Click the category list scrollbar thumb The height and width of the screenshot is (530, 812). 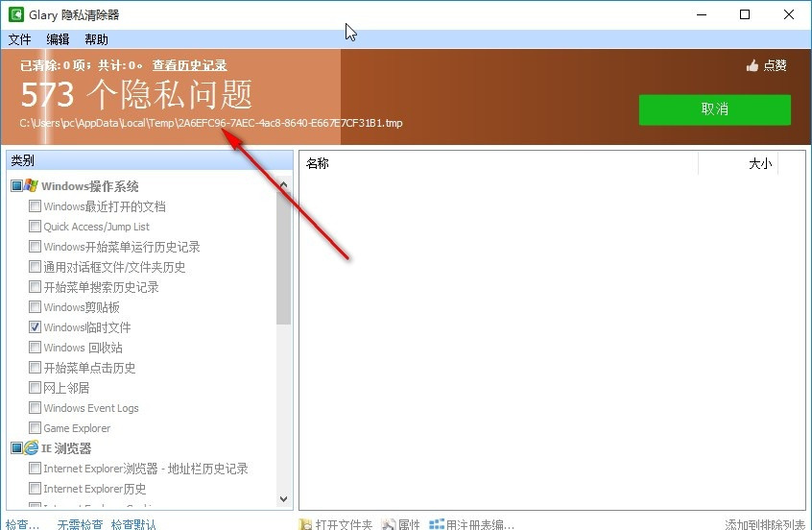(283, 258)
